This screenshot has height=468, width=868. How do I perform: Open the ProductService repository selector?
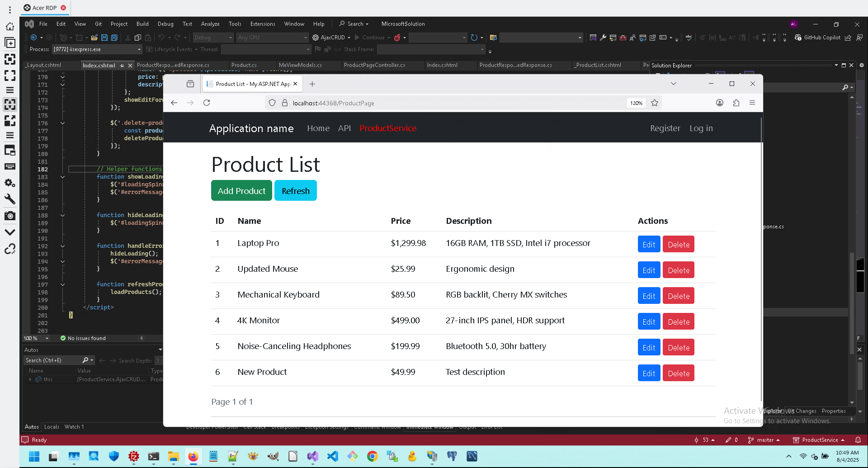tap(819, 440)
